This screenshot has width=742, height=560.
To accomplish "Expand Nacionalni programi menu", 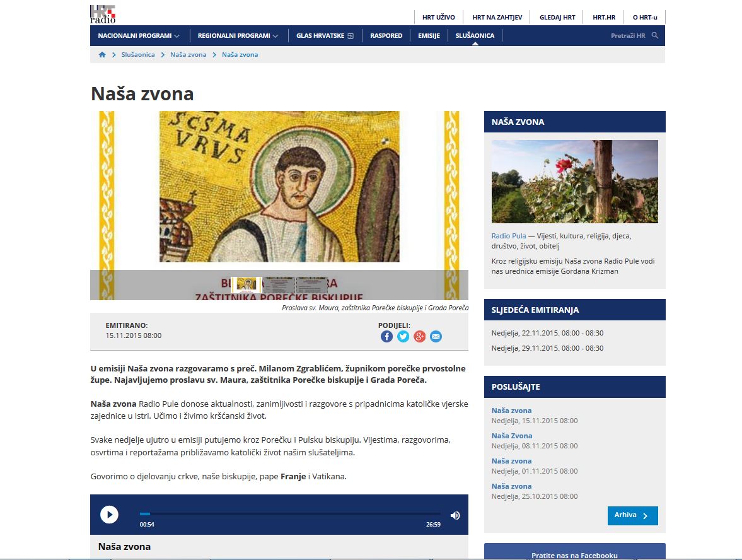I will coord(139,35).
